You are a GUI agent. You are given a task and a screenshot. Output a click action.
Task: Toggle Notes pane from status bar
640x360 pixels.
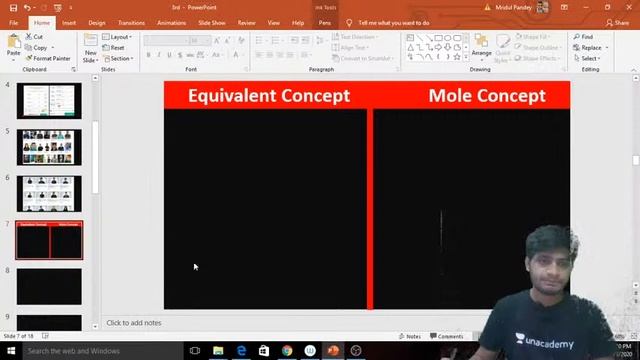410,336
